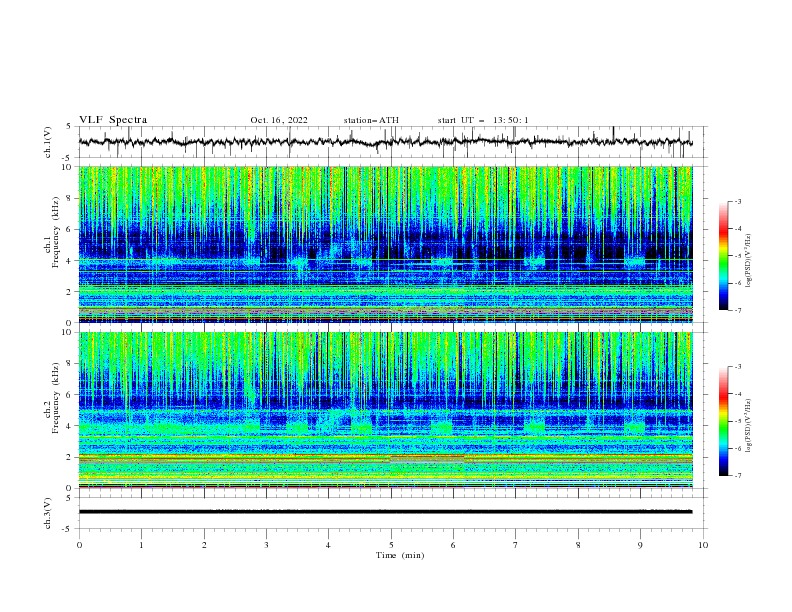Click the upper color bar legend
Image resolution: width=792 pixels, height=612 pixels.
point(723,256)
